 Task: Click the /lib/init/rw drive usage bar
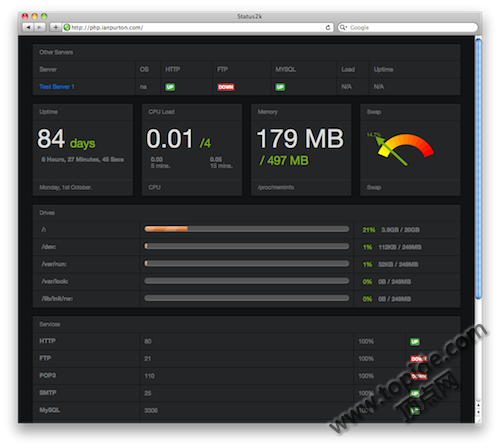[x=247, y=298]
